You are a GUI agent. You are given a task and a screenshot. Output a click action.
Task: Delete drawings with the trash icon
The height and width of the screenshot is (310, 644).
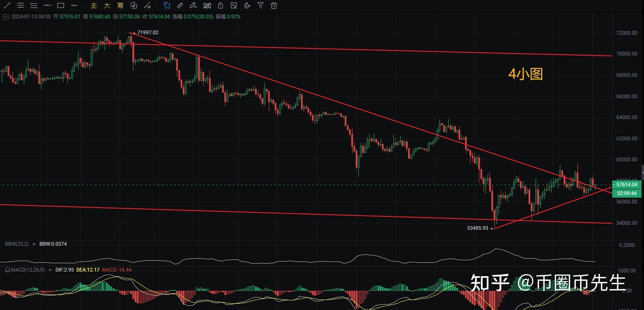pos(274,5)
